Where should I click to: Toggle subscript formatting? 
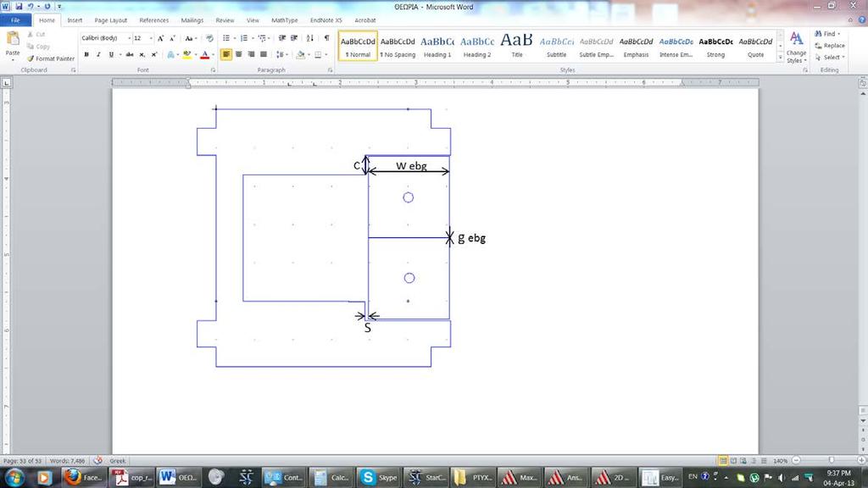(x=142, y=54)
